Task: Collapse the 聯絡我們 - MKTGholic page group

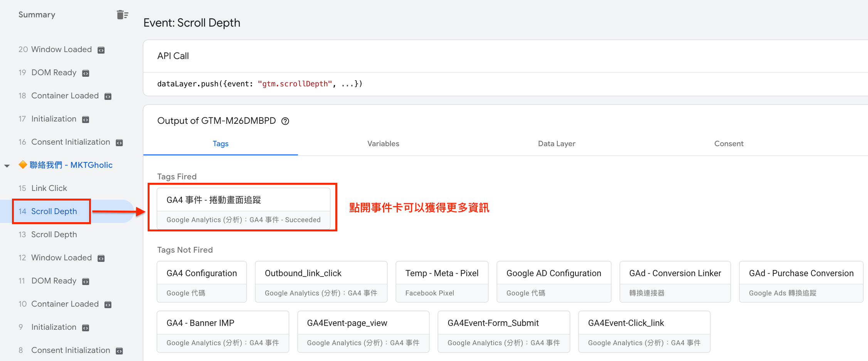Action: [7, 166]
